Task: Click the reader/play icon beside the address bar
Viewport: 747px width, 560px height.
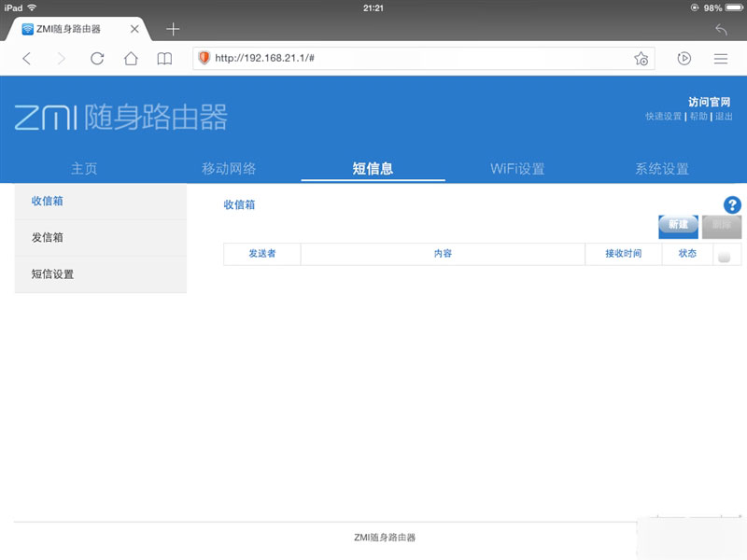Action: tap(684, 58)
